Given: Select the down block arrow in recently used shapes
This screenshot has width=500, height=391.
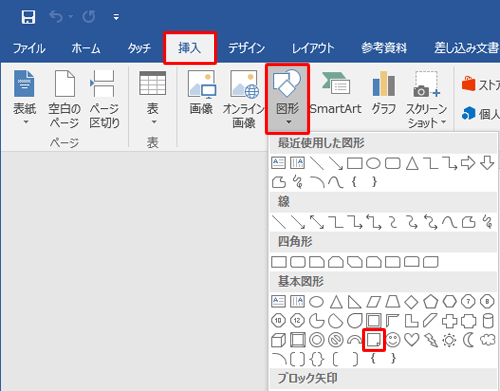Looking at the screenshot, I should [487, 163].
